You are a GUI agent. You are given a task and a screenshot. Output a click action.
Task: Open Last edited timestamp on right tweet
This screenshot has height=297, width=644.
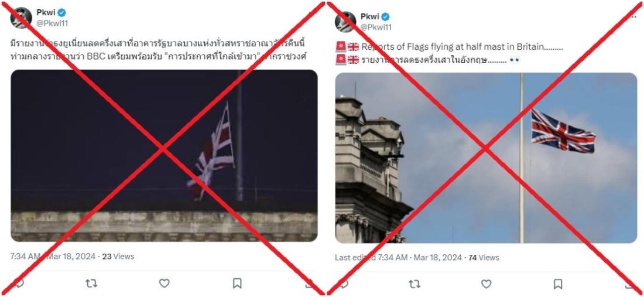tap(398, 258)
